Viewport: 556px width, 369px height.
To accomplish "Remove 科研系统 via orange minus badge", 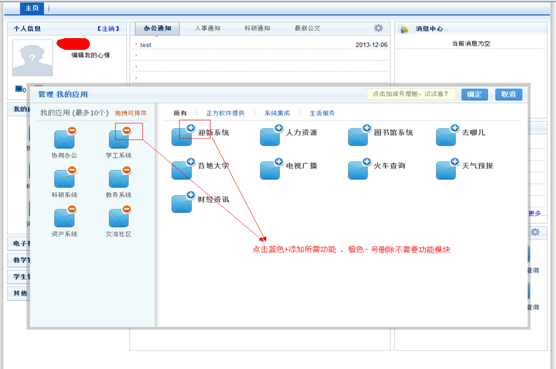I will click(x=72, y=170).
